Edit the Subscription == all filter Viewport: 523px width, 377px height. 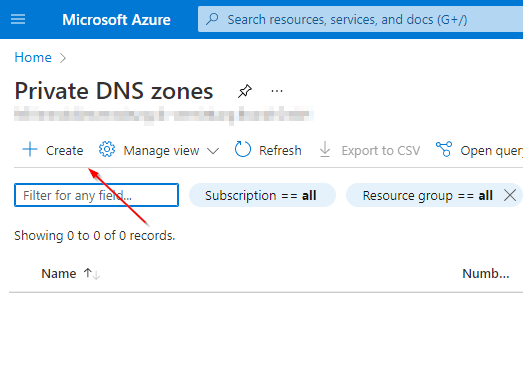[262, 195]
